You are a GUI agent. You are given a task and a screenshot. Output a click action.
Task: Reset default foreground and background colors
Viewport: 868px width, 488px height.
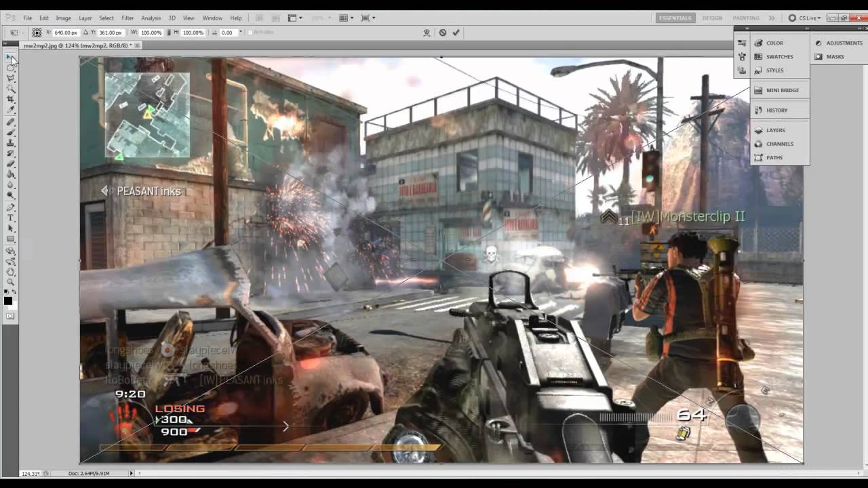coord(6,291)
